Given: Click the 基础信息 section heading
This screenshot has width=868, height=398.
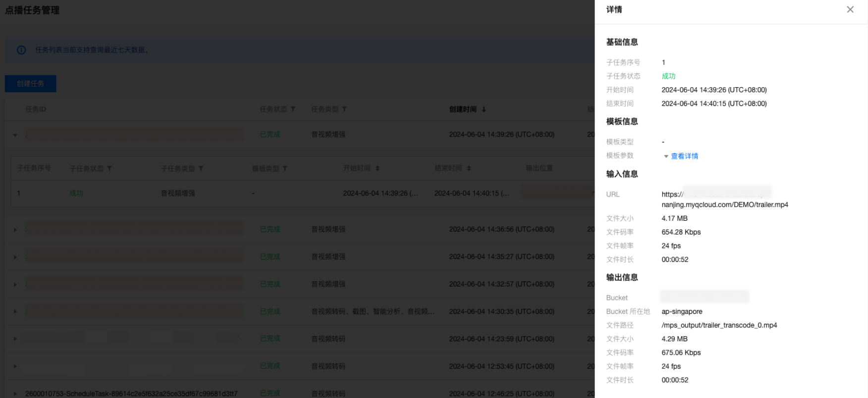Looking at the screenshot, I should click(622, 42).
